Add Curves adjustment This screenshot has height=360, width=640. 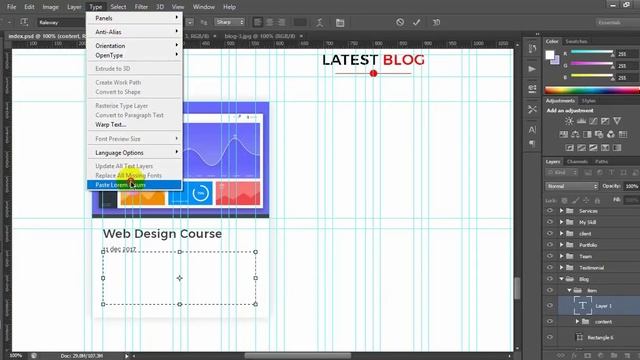coord(593,121)
